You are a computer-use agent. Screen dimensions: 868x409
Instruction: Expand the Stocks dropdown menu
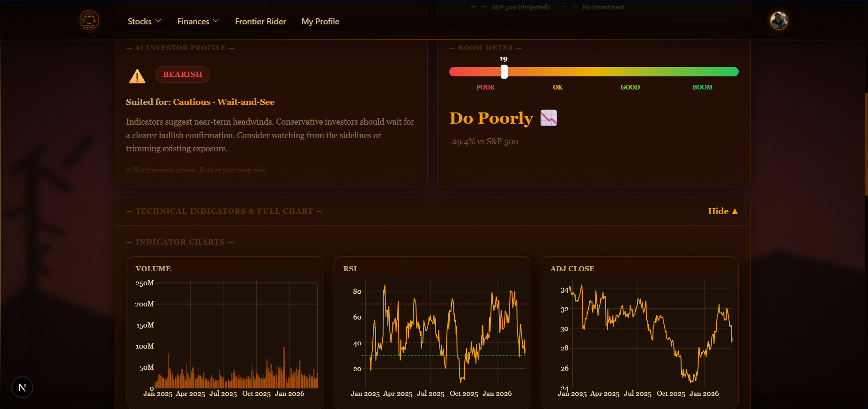pos(144,22)
